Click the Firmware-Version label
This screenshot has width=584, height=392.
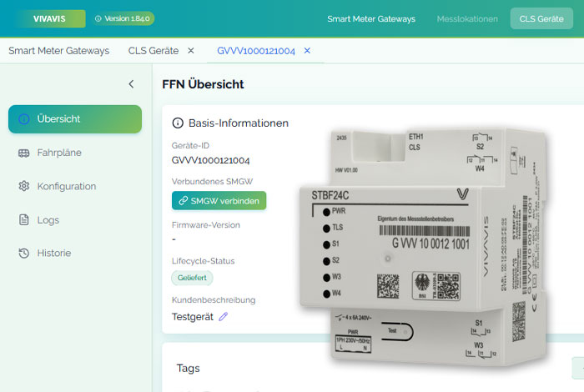tap(205, 225)
